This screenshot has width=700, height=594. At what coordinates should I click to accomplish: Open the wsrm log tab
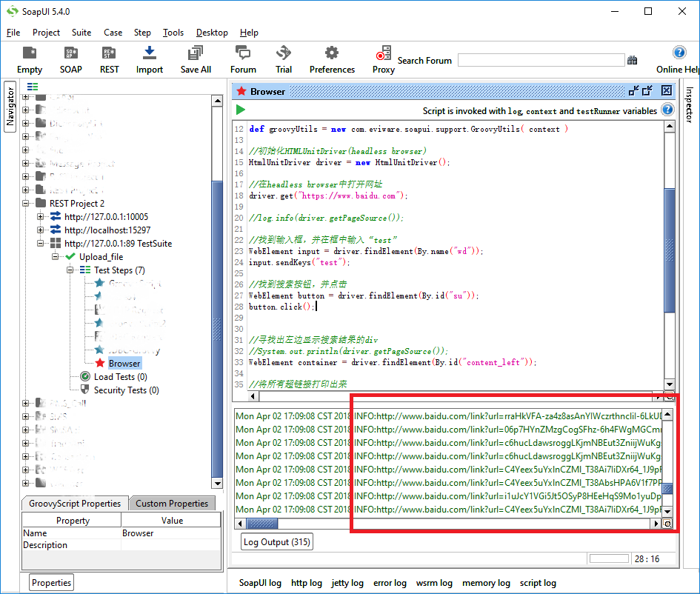point(434,583)
